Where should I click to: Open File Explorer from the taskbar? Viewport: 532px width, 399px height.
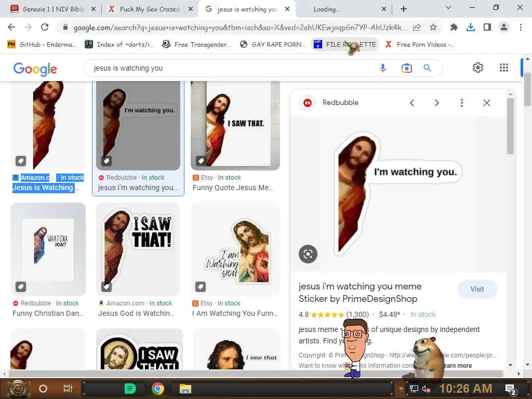pyautogui.click(x=185, y=389)
